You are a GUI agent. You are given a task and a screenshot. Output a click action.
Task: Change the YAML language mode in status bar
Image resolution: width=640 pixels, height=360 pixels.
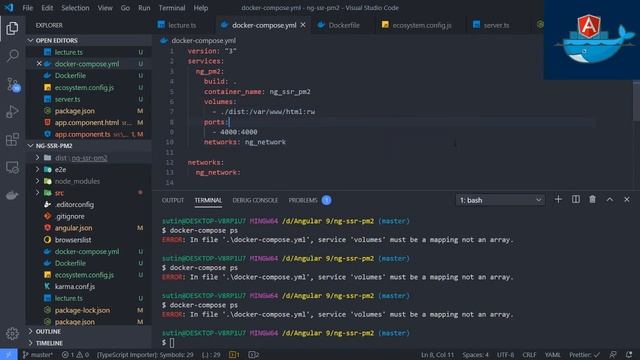click(x=553, y=355)
